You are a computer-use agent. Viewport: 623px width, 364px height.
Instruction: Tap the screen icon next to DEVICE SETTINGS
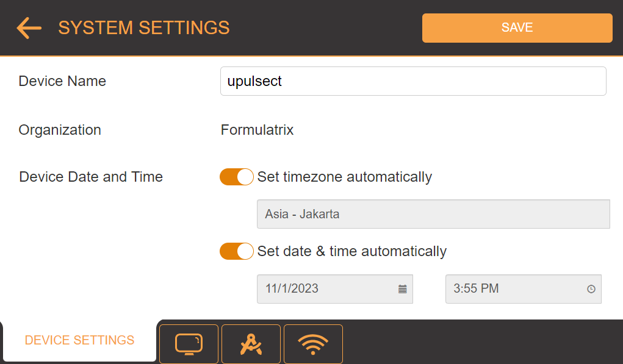click(189, 344)
